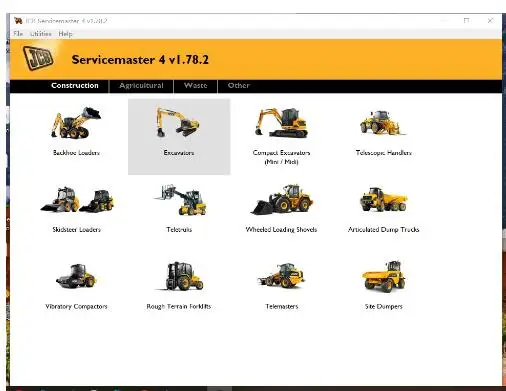Select Rough Terrain Forklifts icon
This screenshot has width=506, height=391.
(x=180, y=276)
